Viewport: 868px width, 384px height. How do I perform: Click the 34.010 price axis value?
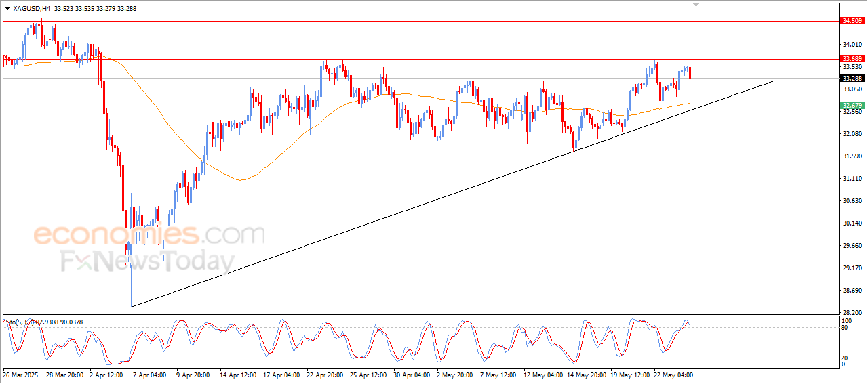[x=852, y=45]
